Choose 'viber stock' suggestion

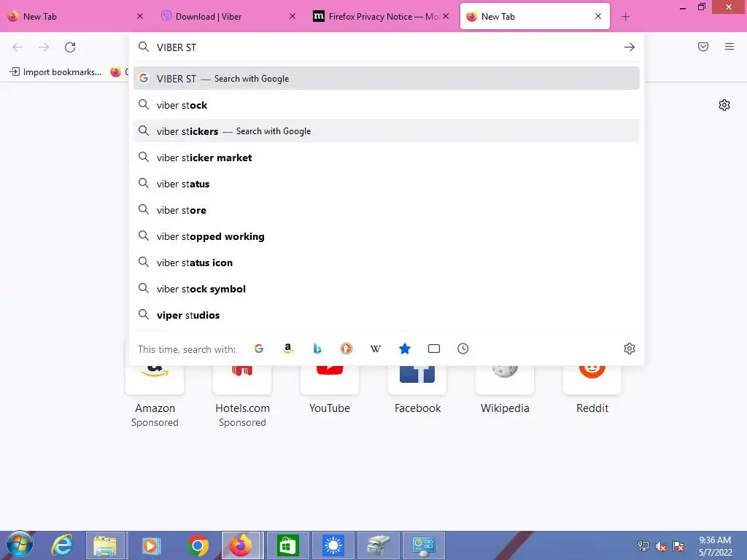coord(387,105)
